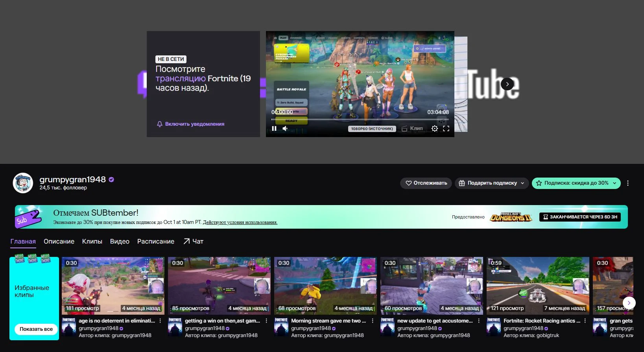
Task: Open the SUBtember terms of use link
Action: point(240,222)
